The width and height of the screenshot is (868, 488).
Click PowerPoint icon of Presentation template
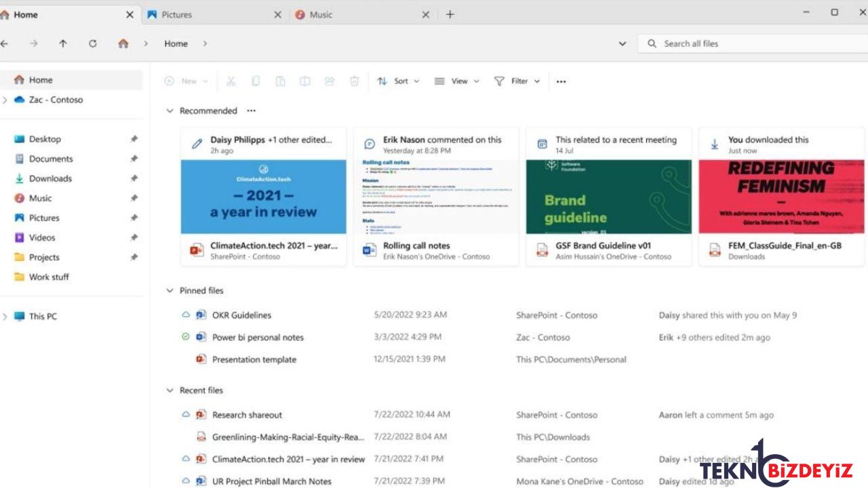click(201, 359)
